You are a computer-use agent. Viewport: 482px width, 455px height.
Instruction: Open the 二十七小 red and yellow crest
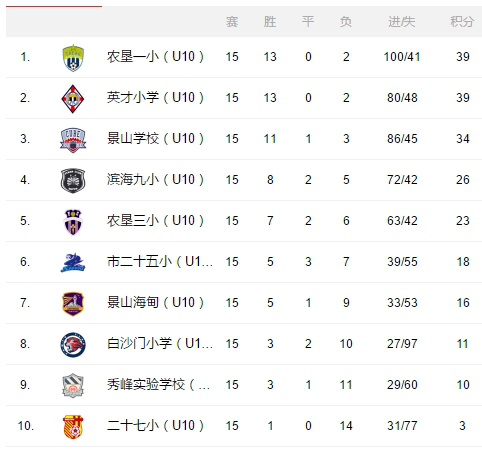73,427
